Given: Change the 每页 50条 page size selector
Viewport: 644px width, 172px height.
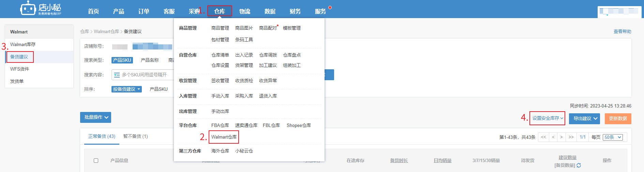Looking at the screenshot, I should click(613, 137).
